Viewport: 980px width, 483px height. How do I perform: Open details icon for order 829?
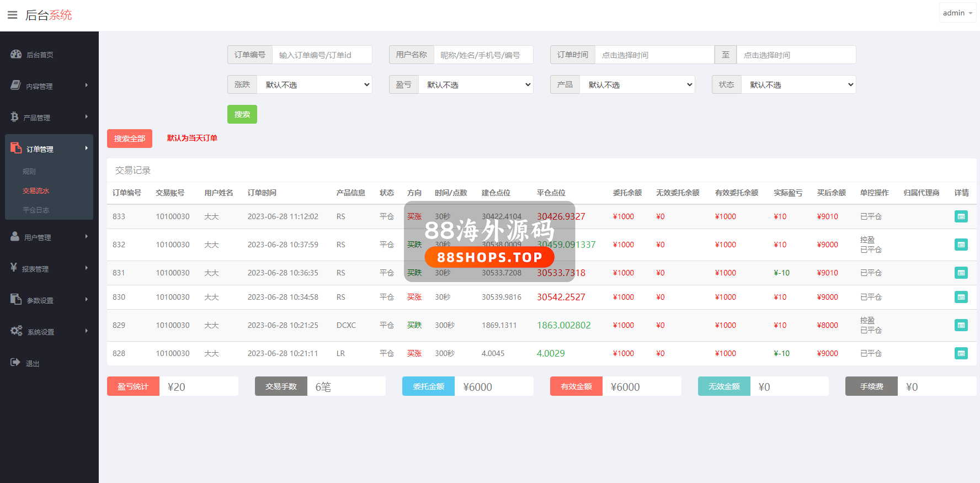click(x=961, y=326)
